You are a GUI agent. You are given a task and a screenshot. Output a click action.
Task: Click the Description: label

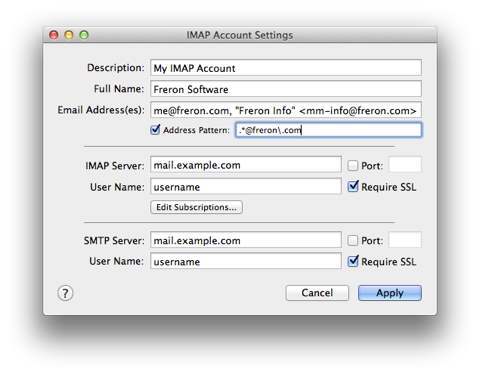coord(116,68)
